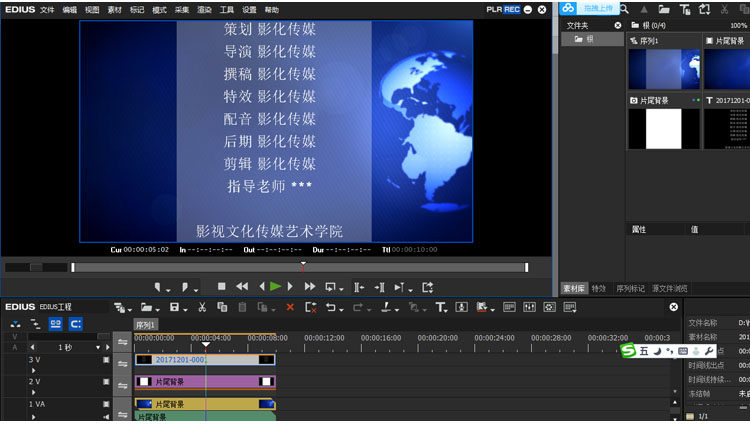Open the 渲染 menu
750x425 pixels.
pos(204,10)
